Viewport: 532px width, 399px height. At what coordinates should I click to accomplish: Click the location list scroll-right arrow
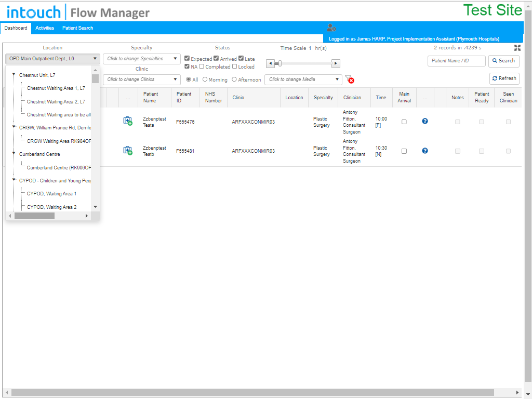click(87, 216)
